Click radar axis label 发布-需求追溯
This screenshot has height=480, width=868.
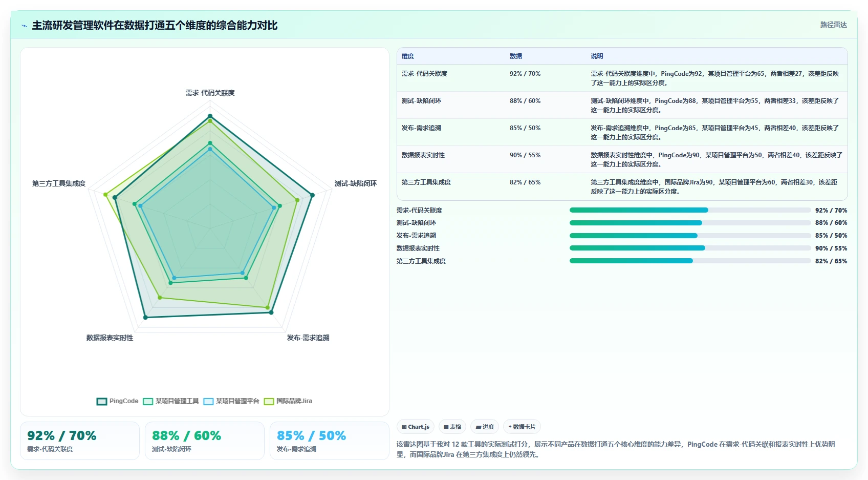tap(308, 338)
